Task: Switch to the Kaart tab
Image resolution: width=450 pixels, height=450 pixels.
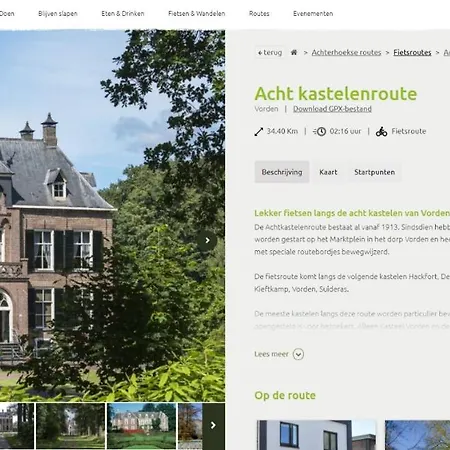Action: pos(328,172)
